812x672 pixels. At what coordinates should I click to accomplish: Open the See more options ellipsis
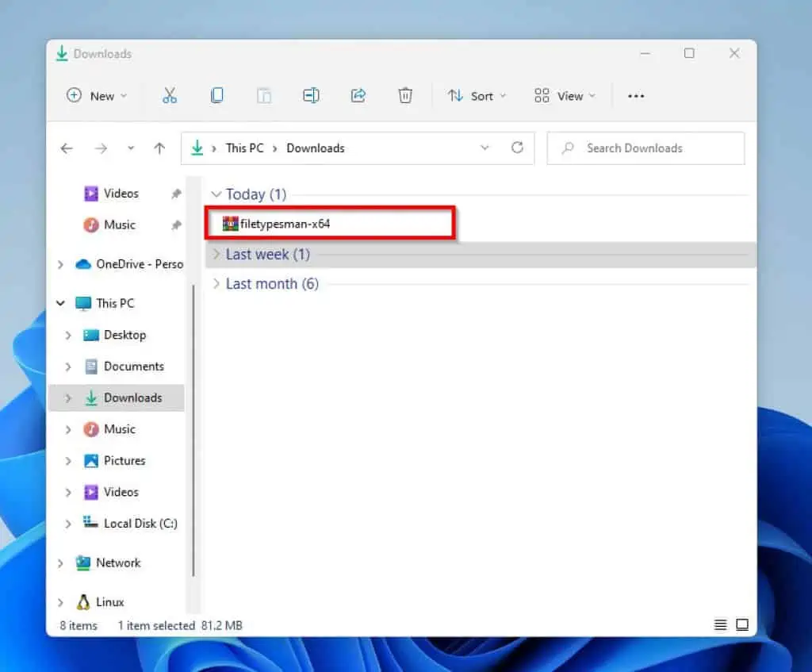pyautogui.click(x=636, y=95)
